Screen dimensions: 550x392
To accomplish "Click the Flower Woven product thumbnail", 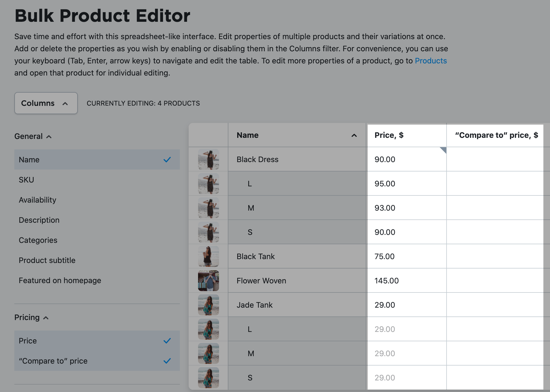I will pos(208,280).
